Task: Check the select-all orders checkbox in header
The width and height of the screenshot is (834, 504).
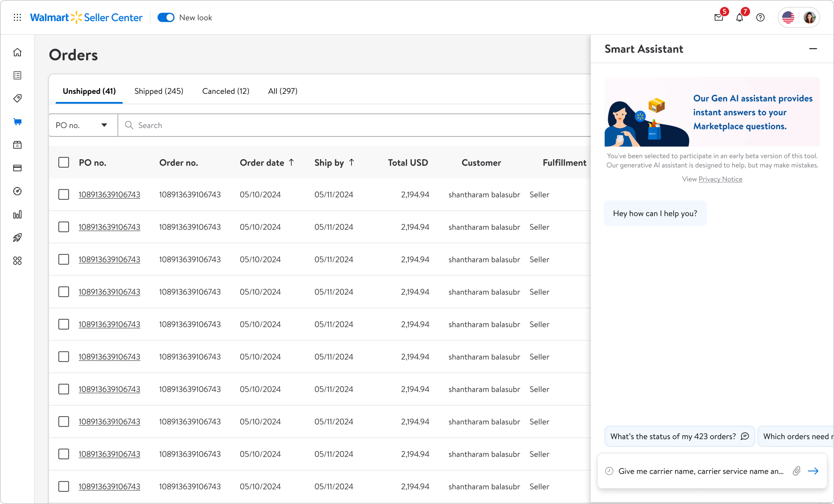Action: 64,163
